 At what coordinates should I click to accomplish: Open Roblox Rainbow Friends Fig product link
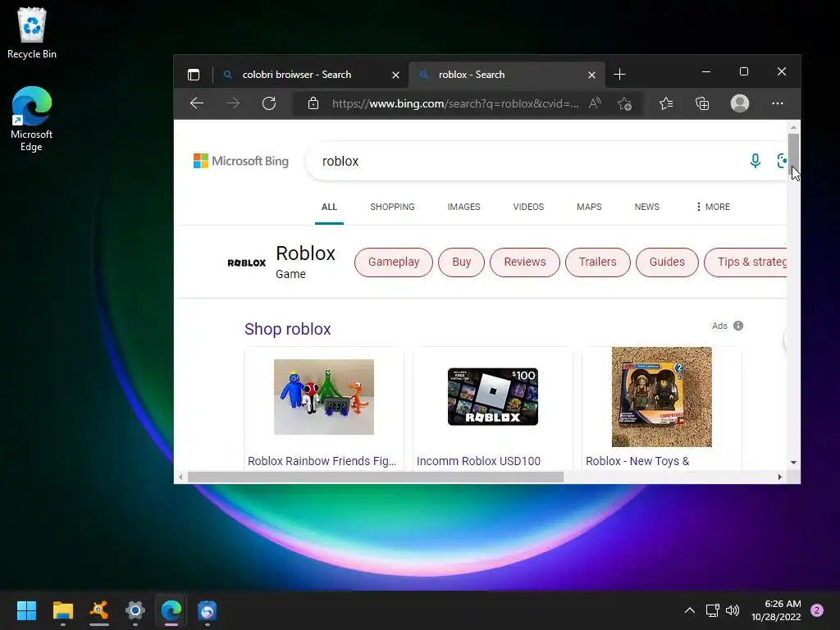(322, 461)
